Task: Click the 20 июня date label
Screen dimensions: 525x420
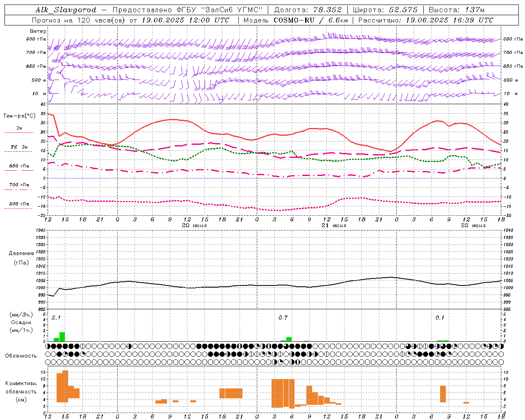Action: (x=194, y=226)
